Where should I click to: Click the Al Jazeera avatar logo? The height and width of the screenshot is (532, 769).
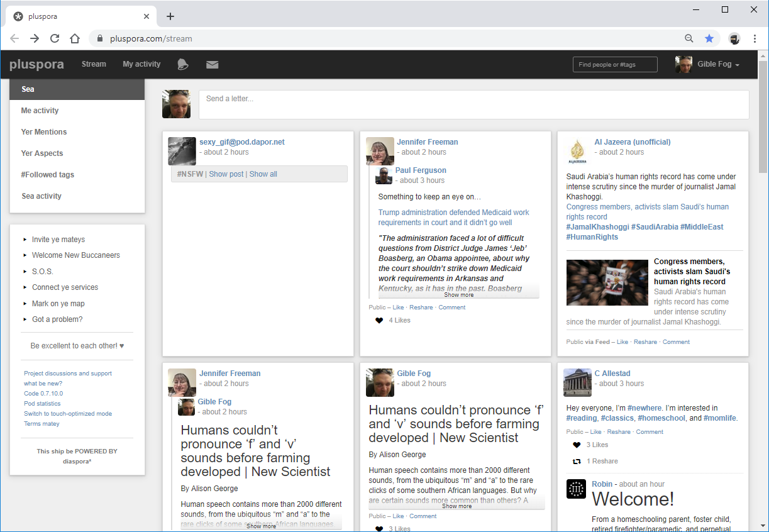[577, 152]
